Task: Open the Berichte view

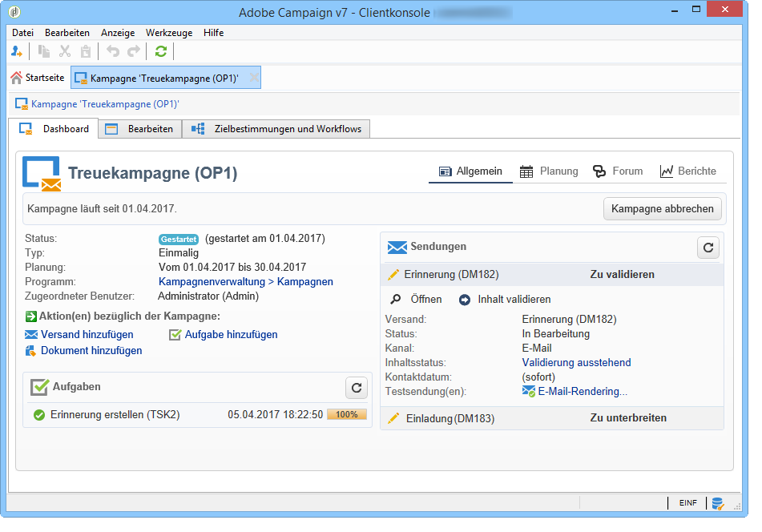Action: [x=688, y=171]
